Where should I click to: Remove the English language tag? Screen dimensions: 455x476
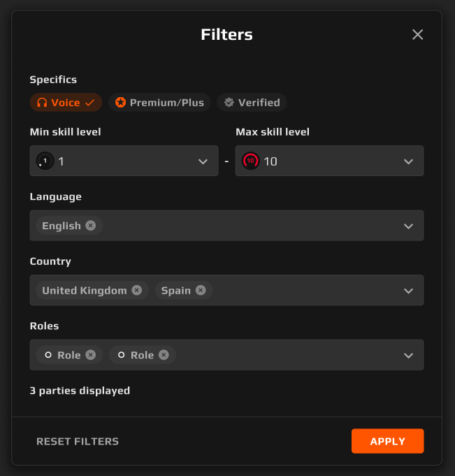click(90, 226)
